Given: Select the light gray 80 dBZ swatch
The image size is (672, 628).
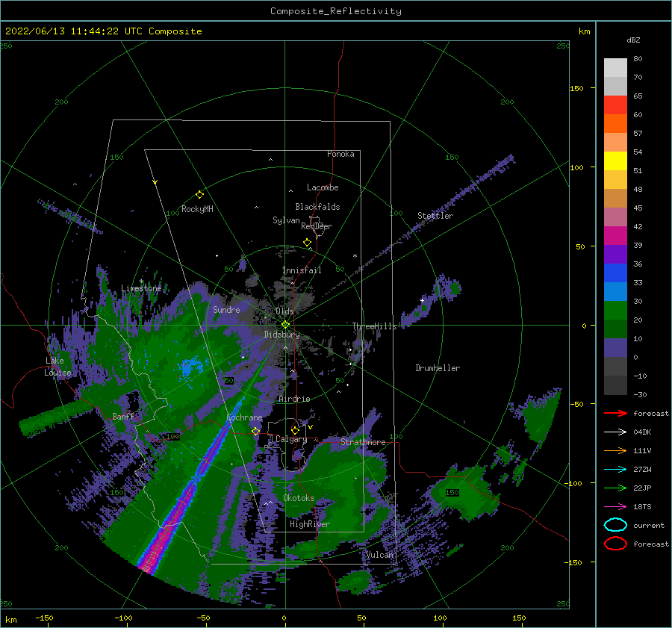Looking at the screenshot, I should pos(615,67).
